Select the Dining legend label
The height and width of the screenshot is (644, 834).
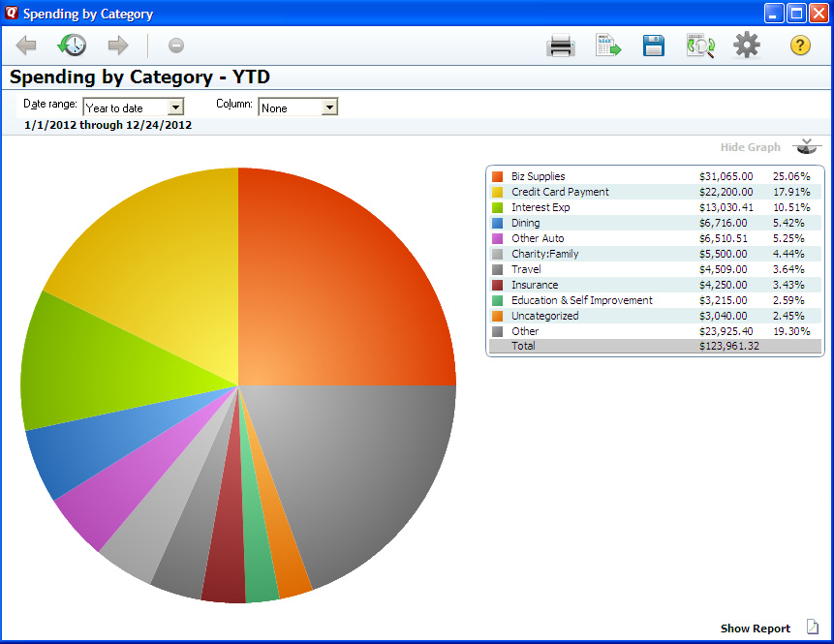526,223
